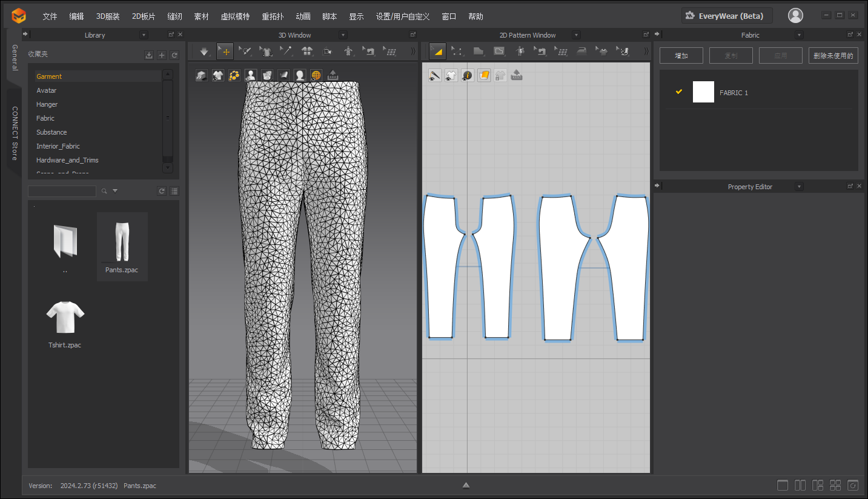Toggle avatar visibility in 3D window
Image resolution: width=868 pixels, height=499 pixels.
(251, 75)
